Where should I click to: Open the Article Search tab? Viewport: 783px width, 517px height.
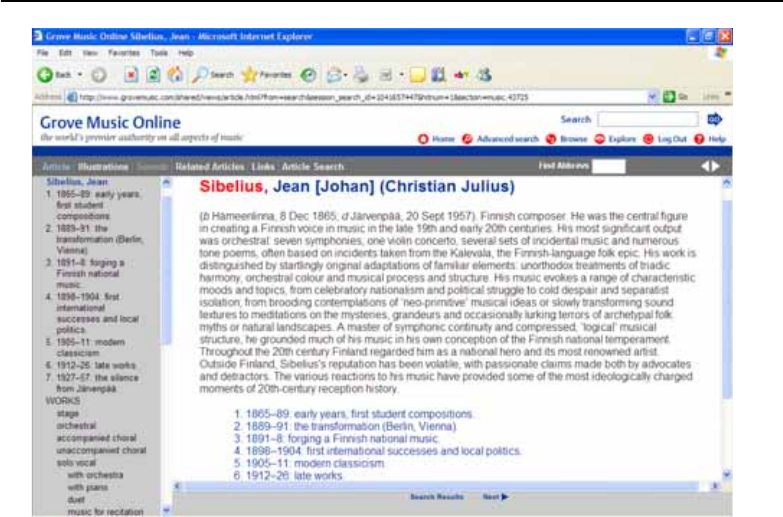(313, 167)
